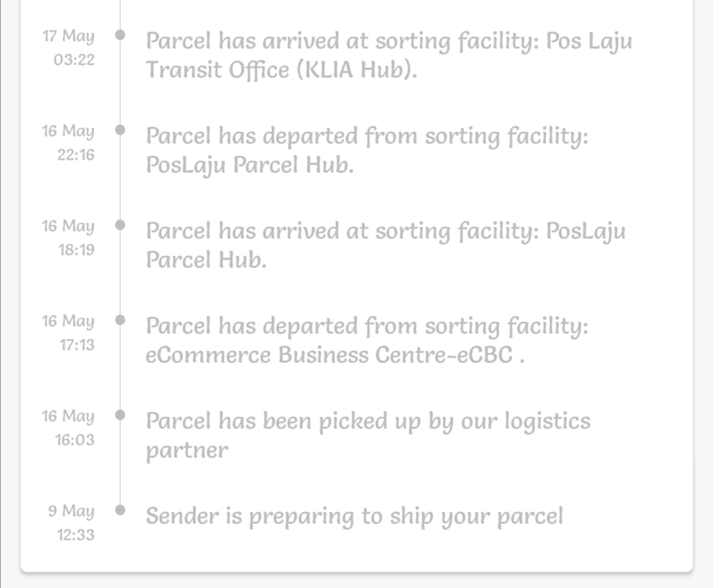The image size is (713, 588).
Task: Select the eCommerce Business Centre-eCBC departure status
Action: (x=367, y=341)
